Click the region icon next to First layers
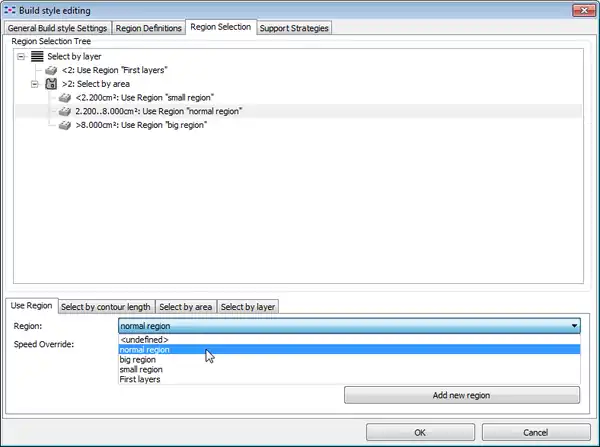This screenshot has width=600, height=447. (51, 71)
